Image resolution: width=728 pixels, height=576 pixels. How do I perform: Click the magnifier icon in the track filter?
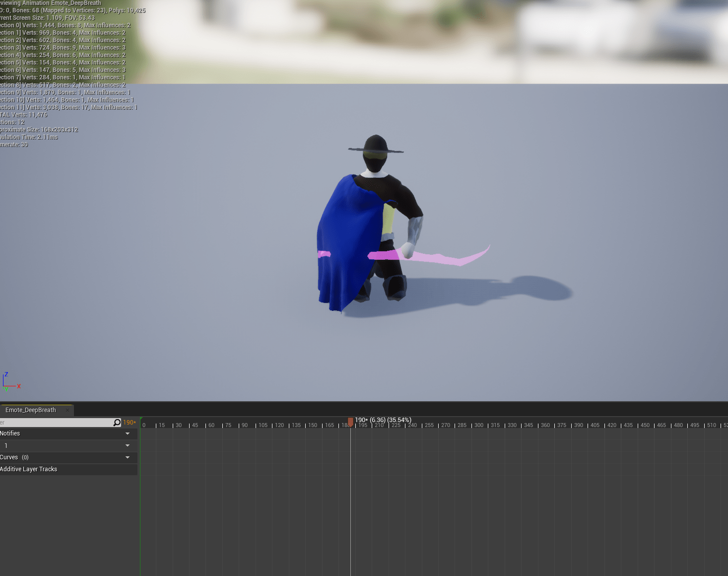pos(117,423)
